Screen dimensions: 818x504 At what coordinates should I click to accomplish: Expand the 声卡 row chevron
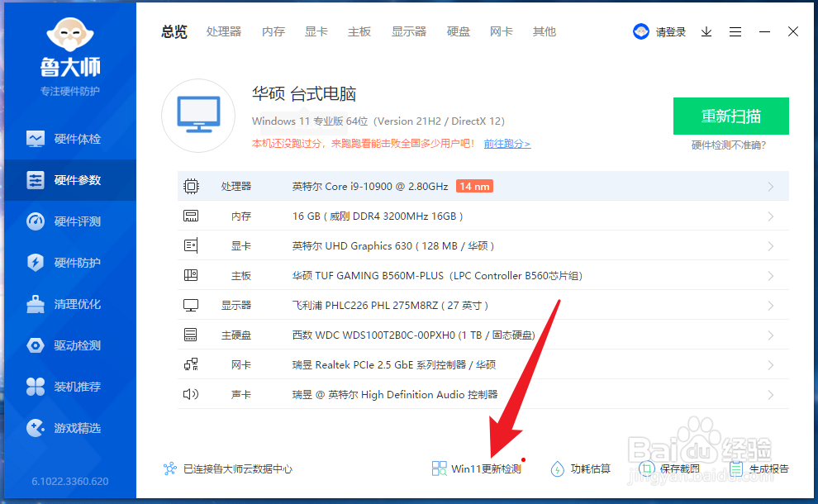771,395
